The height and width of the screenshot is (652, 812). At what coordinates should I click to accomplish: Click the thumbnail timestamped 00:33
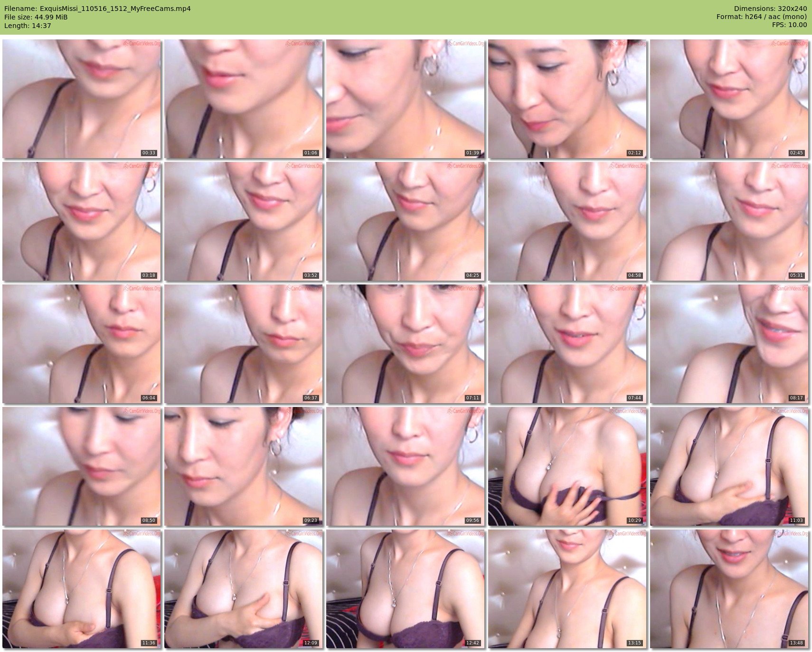(82, 99)
